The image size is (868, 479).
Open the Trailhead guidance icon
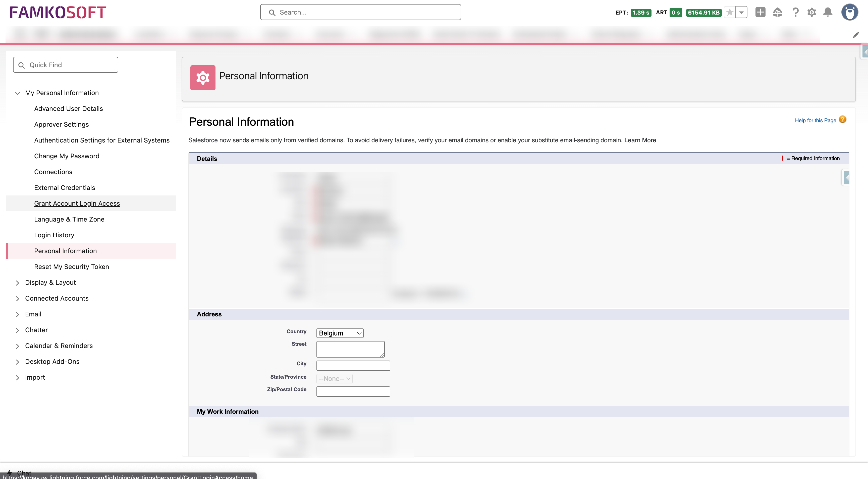click(x=777, y=13)
